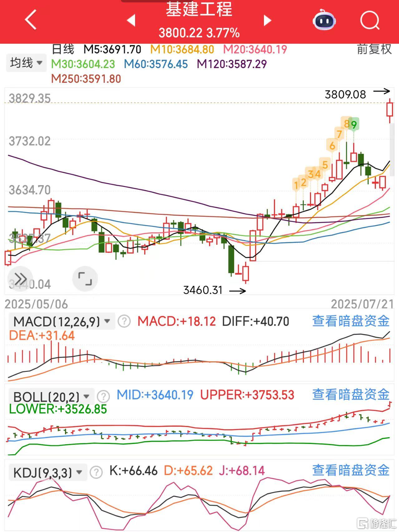Image resolution: width=399 pixels, height=532 pixels.
Task: Tap the lowest candlestick near 3460.31
Action: pos(246,273)
